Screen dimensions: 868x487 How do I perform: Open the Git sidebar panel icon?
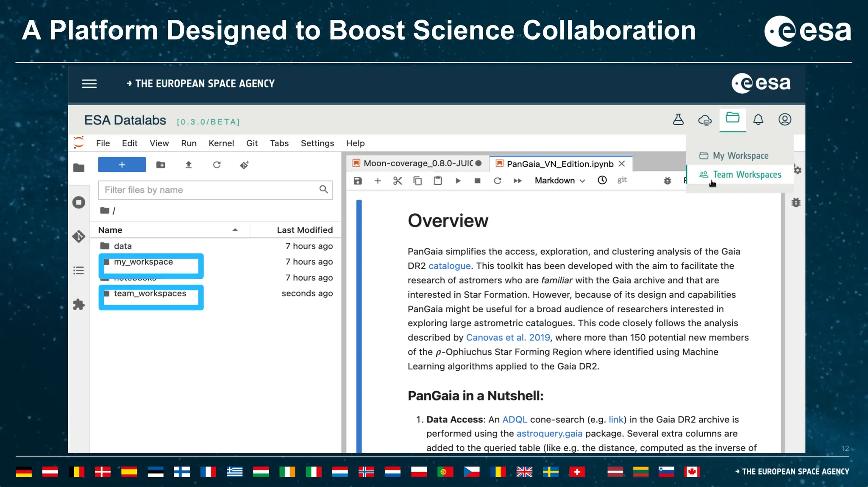[79, 236]
